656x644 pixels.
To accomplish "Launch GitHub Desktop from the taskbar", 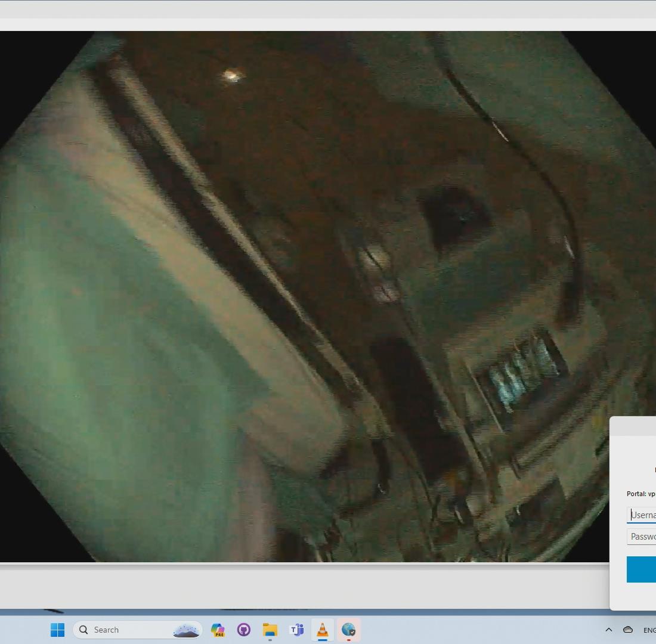I will coord(244,630).
